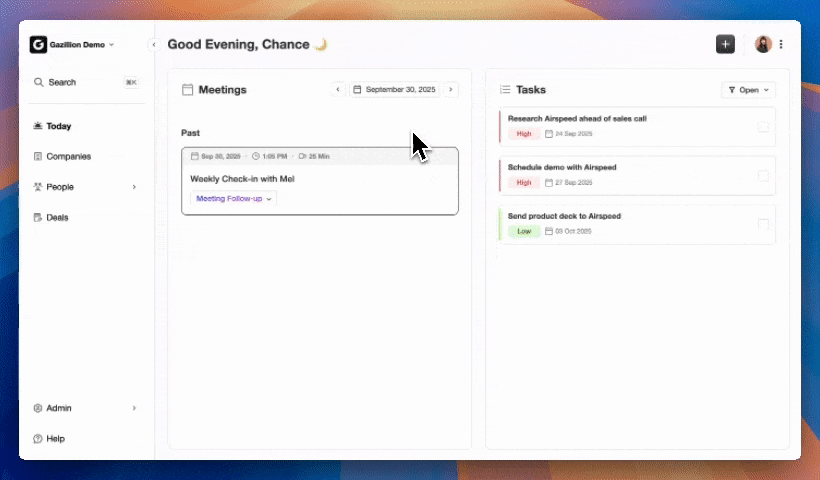
Task: Open the September 30, 2025 date picker
Action: [394, 89]
